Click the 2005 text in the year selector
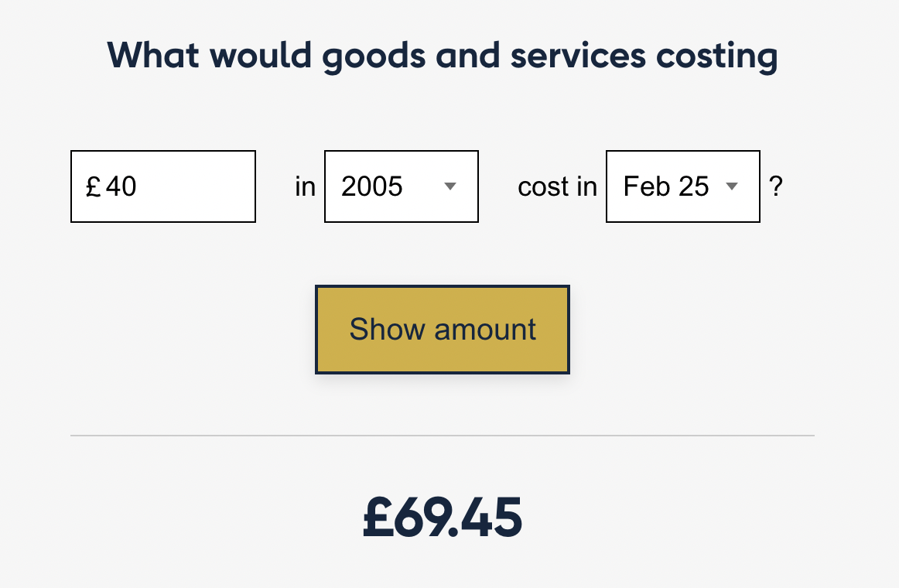Viewport: 899px width, 588px height. coord(372,186)
